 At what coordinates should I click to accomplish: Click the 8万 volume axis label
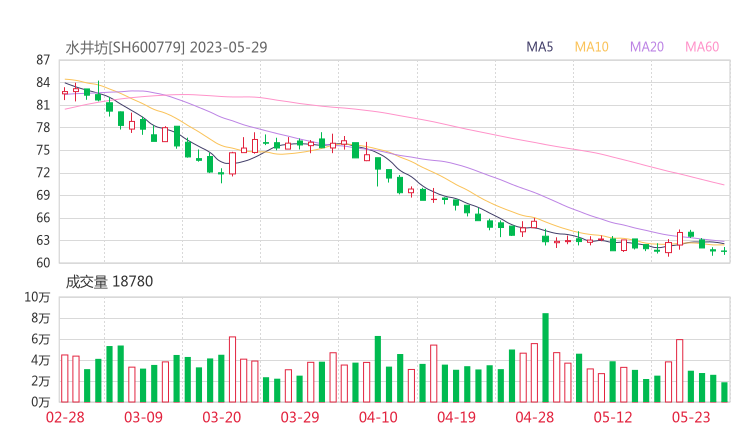(x=41, y=318)
